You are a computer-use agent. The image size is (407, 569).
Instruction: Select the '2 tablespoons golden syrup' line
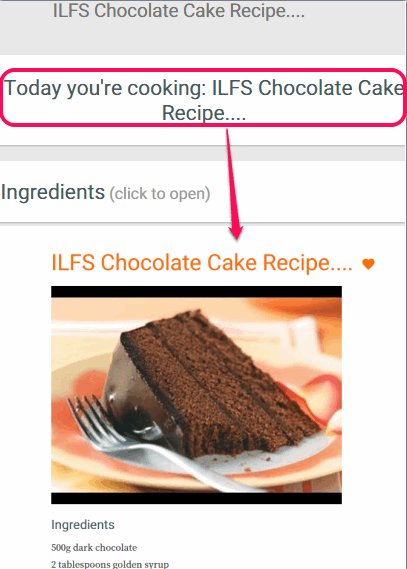pyautogui.click(x=110, y=564)
